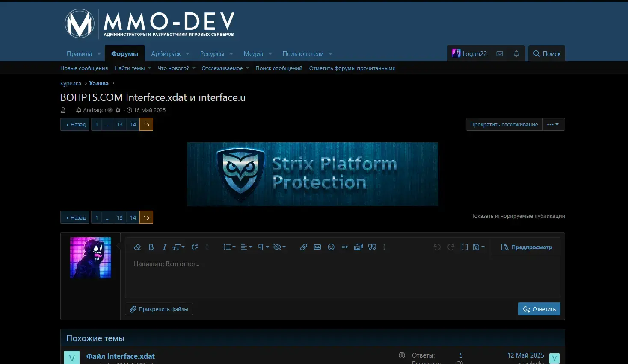Submit reply with the Ответить button
This screenshot has height=364, width=628.
point(539,309)
